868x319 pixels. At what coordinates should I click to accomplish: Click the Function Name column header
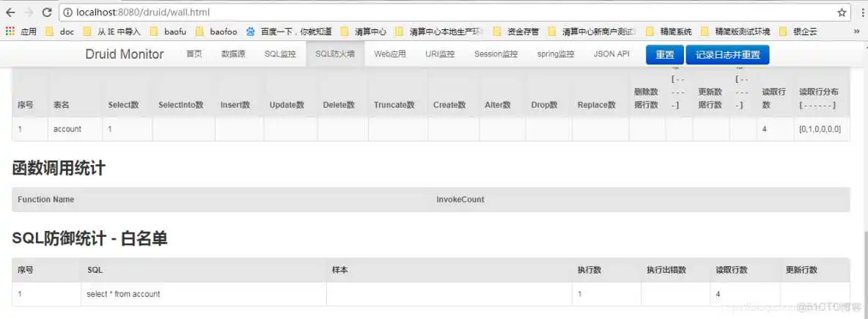[x=46, y=199]
